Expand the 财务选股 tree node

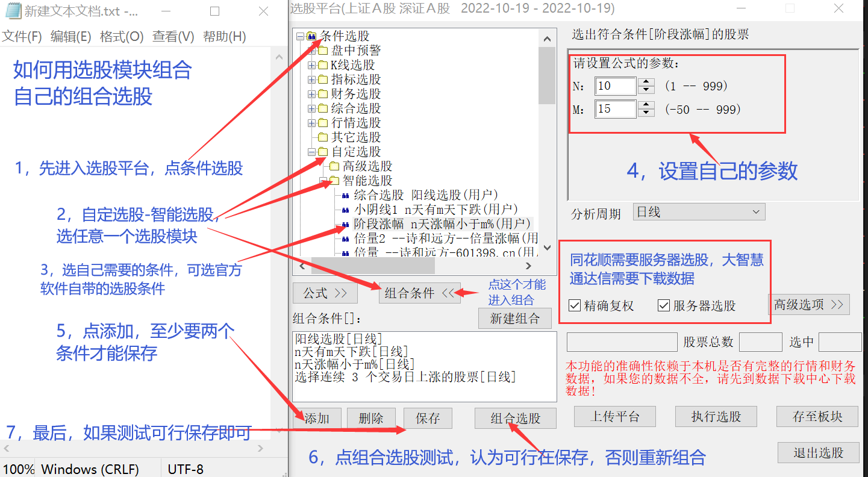312,94
